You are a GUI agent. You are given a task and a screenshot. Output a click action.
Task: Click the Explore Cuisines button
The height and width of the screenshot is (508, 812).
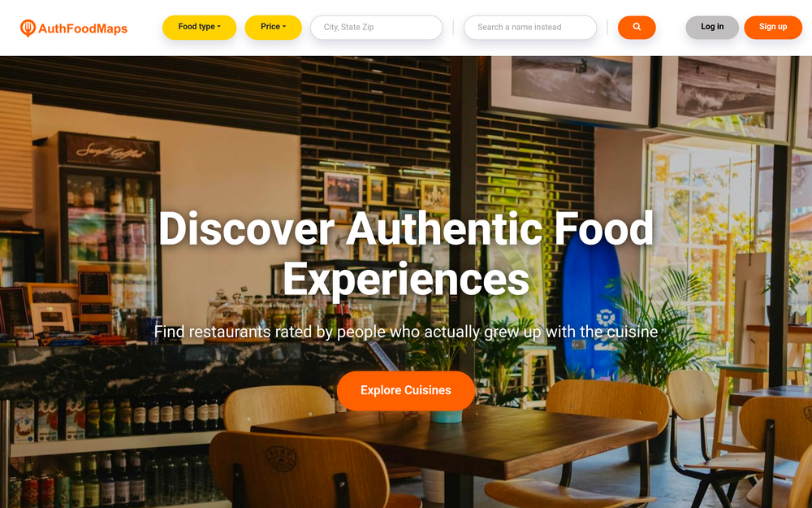point(406,390)
